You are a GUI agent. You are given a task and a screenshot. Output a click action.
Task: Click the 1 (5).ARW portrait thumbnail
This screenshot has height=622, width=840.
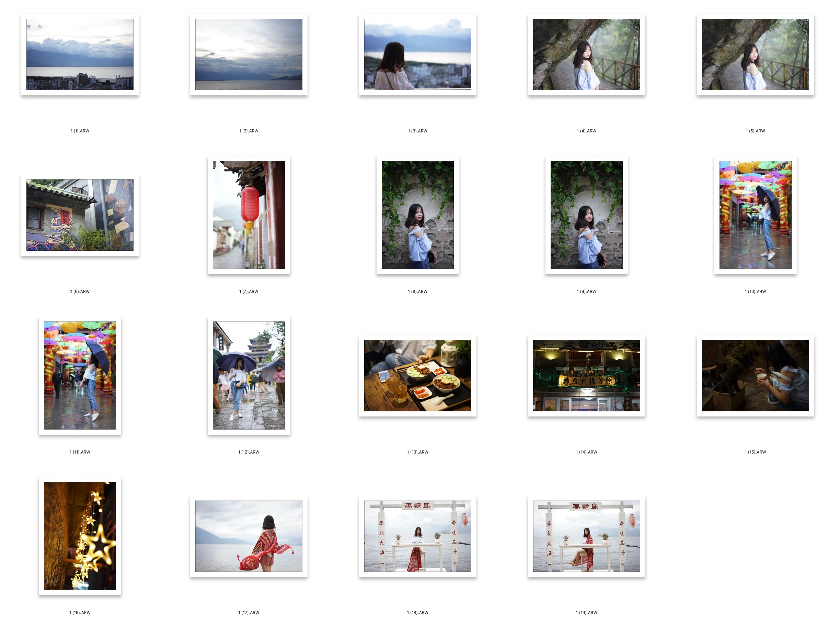pos(755,55)
